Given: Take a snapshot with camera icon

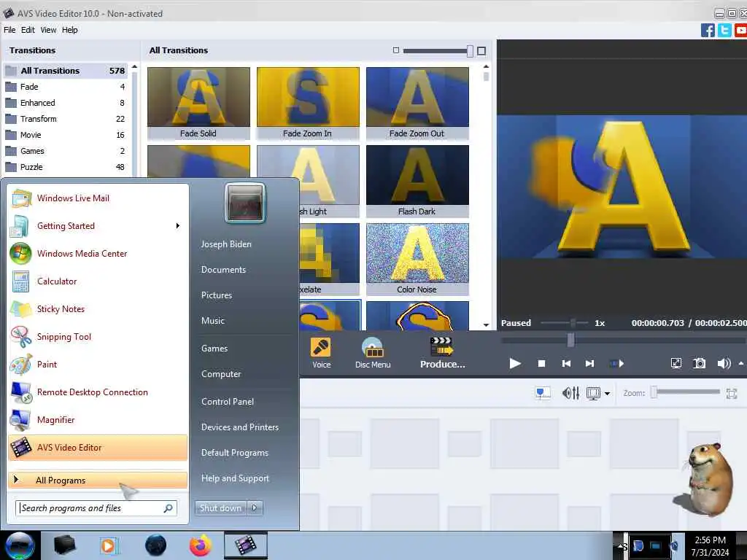Looking at the screenshot, I should 699,363.
